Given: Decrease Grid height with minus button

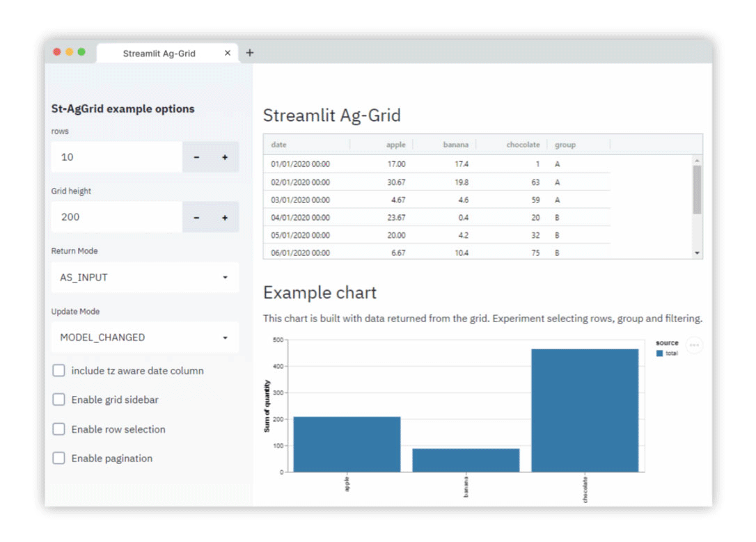Looking at the screenshot, I should point(196,217).
